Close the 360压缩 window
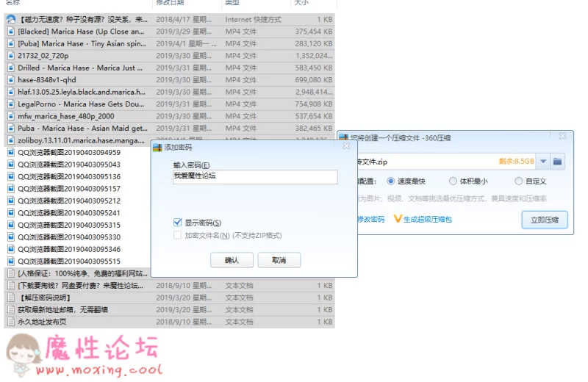Viewport: 588px width, 382px height. coord(562,136)
